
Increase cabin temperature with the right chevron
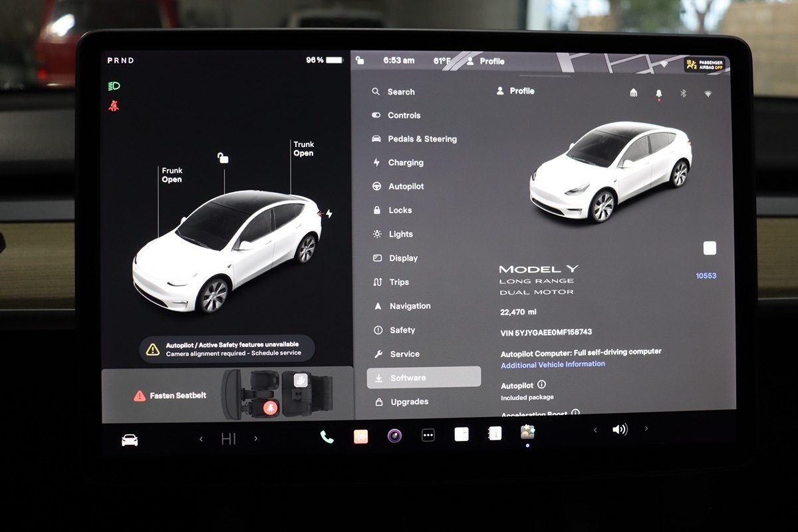click(256, 438)
